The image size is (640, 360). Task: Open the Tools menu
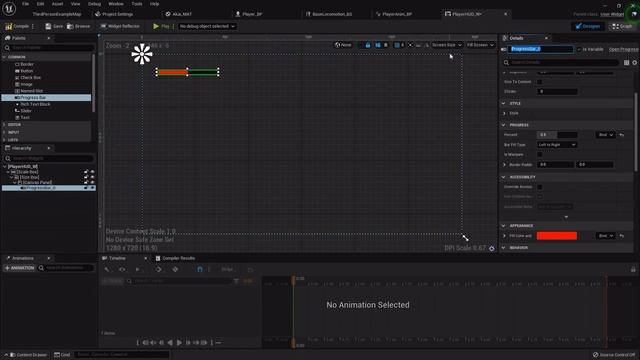tap(137, 4)
